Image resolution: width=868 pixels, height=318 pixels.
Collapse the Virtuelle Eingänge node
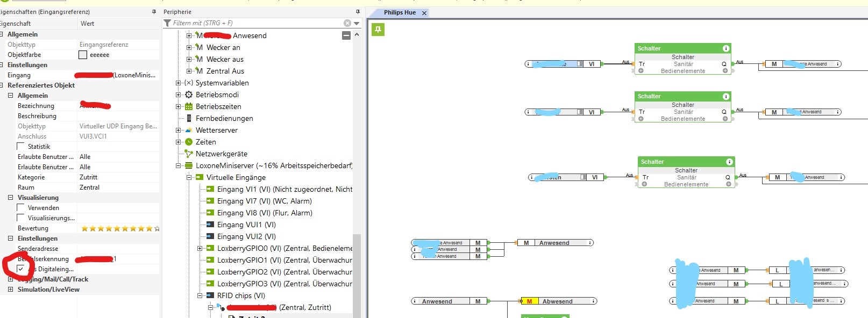(189, 177)
